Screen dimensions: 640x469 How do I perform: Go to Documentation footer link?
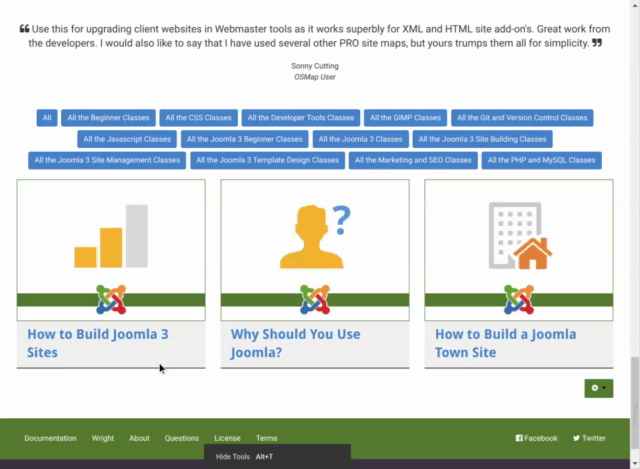pyautogui.click(x=50, y=438)
